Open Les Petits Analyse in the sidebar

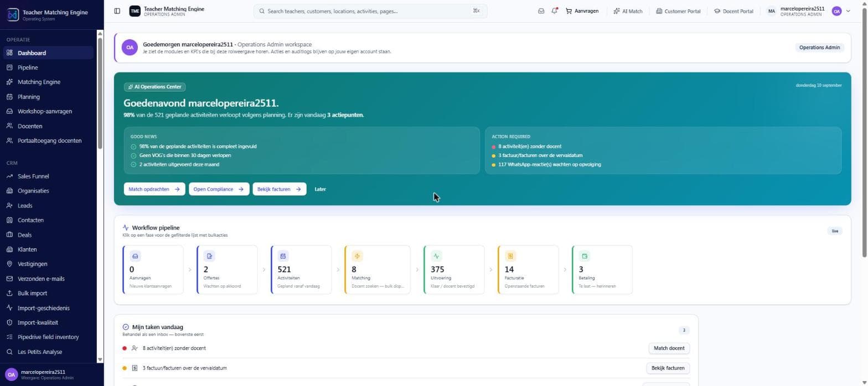48,352
